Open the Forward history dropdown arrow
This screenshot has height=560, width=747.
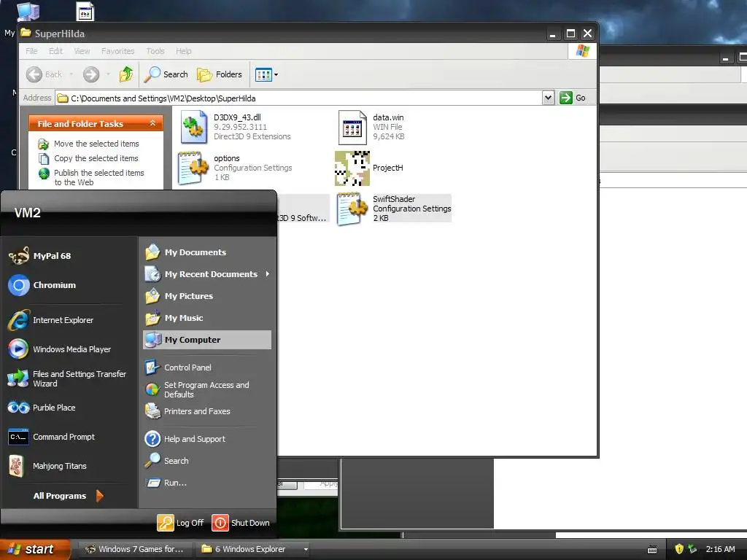pos(108,74)
